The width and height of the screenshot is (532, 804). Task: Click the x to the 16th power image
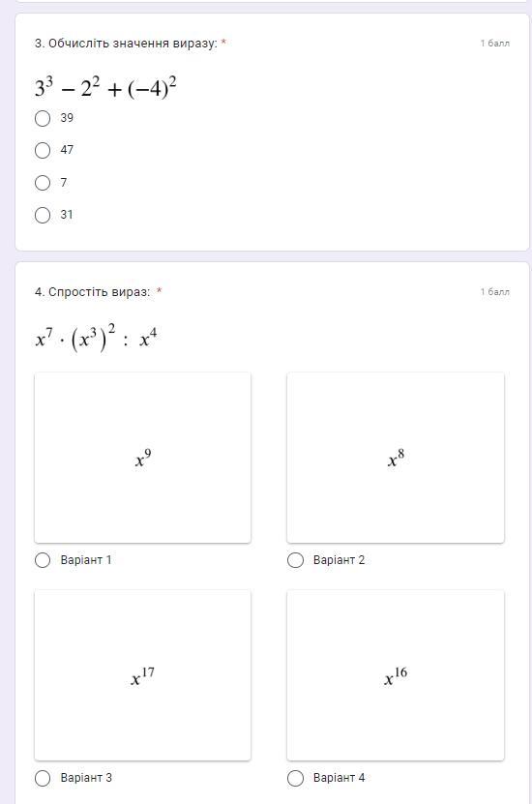click(396, 675)
